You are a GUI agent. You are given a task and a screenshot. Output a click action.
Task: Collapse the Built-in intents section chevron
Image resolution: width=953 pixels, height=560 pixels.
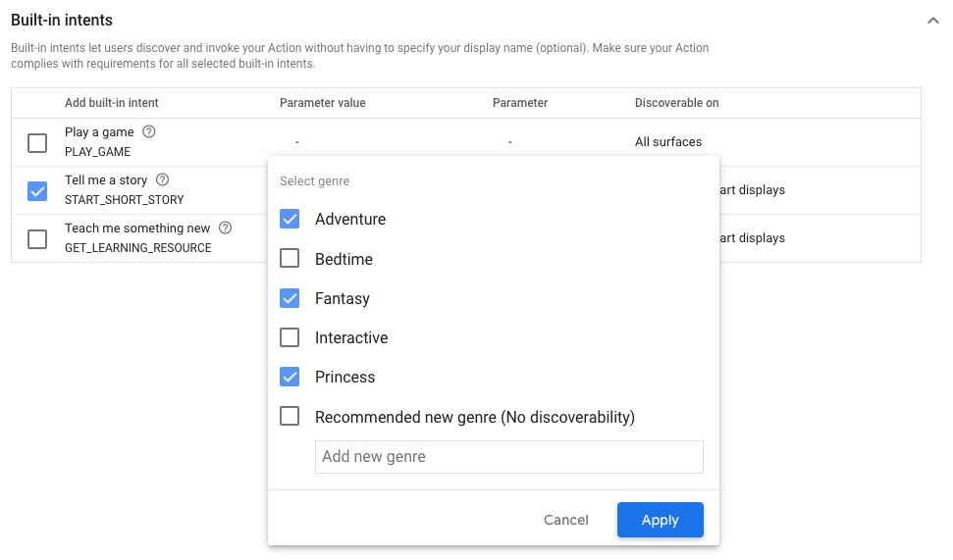pos(932,21)
